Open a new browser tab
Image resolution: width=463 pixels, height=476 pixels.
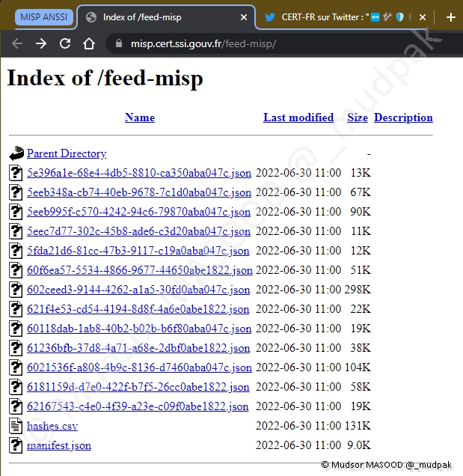pos(450,17)
